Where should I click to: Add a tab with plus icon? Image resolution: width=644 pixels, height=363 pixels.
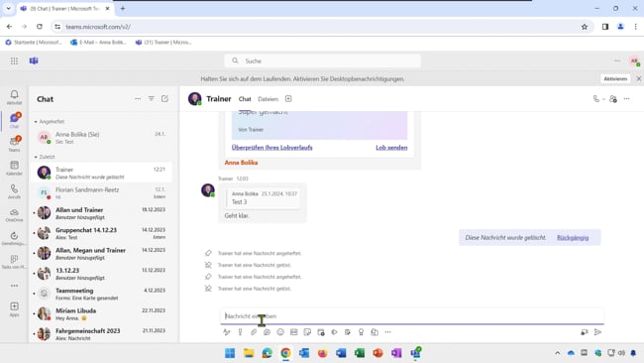[x=288, y=98]
